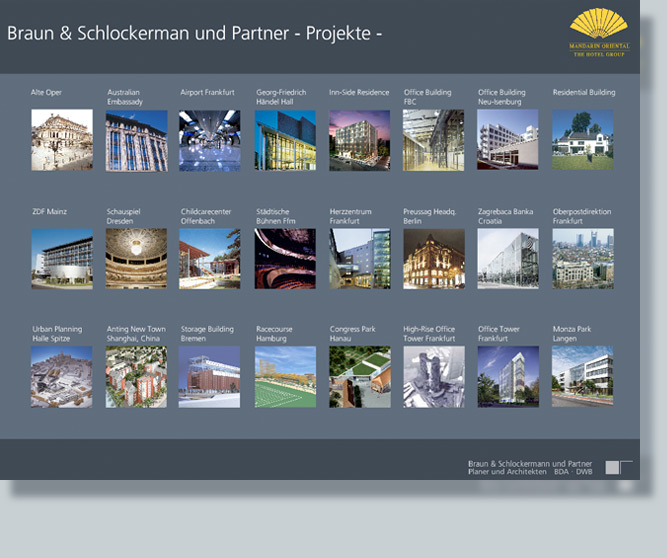Viewport: 667px width, 558px height.
Task: Click the 'Monza Park Langen' caption
Action: 572,333
